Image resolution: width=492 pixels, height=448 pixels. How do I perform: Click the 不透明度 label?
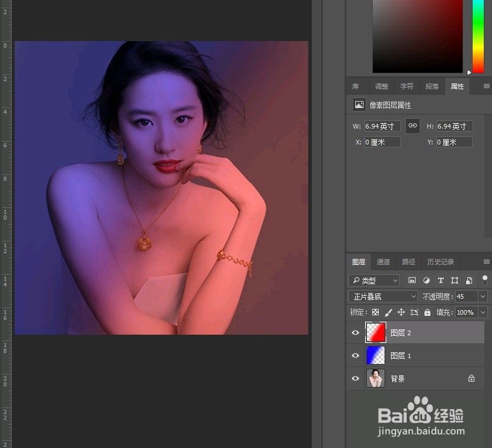[x=437, y=297]
